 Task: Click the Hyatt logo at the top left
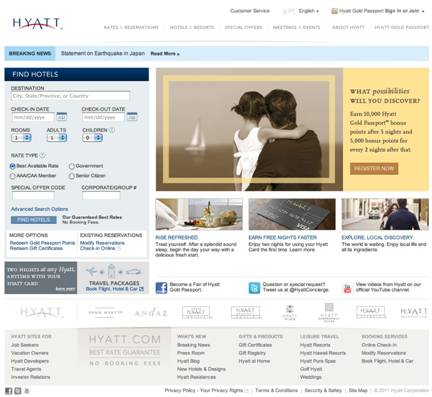pos(37,23)
